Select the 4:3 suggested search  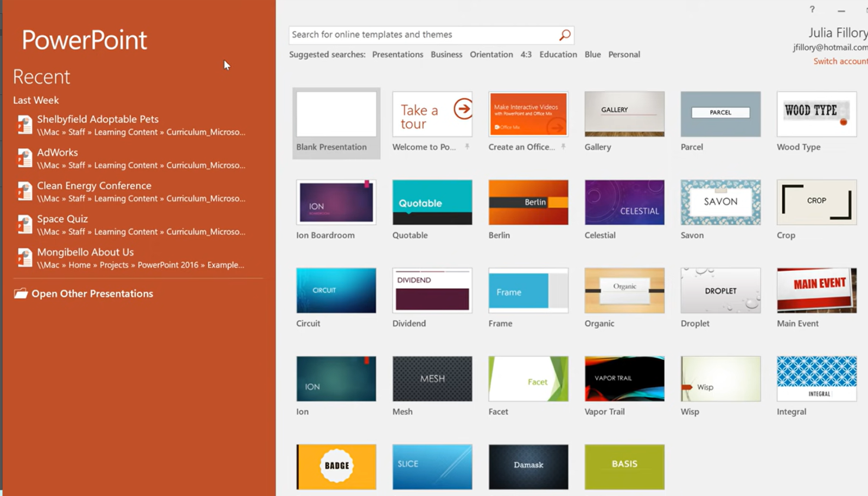click(526, 54)
